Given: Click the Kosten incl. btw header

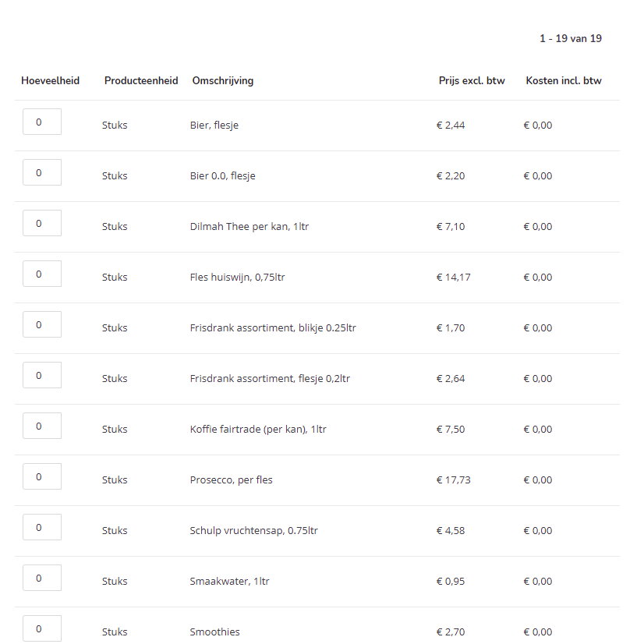Looking at the screenshot, I should coord(564,80).
